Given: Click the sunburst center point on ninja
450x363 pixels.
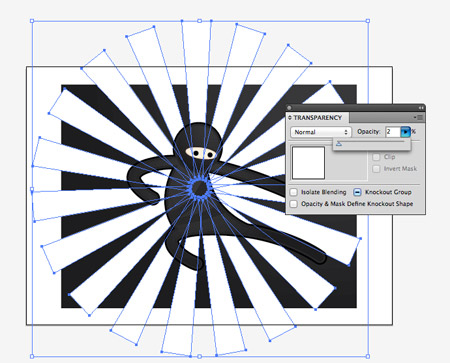Looking at the screenshot, I should [x=200, y=188].
